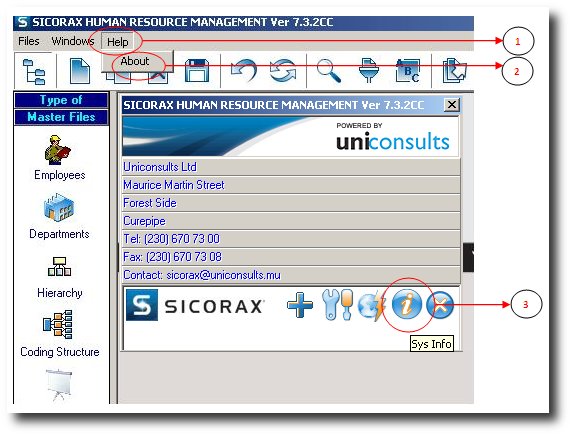The width and height of the screenshot is (572, 436).
Task: Click the sicorax@uniconsults.mu contact line
Action: coord(291,275)
